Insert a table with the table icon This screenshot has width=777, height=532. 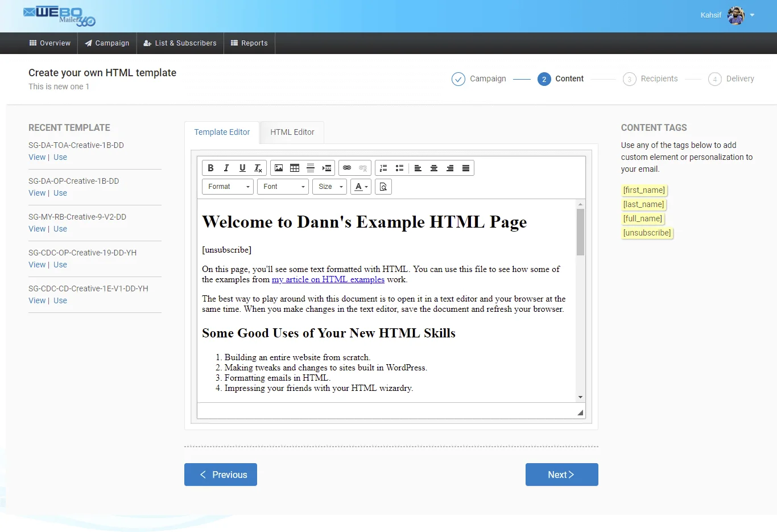(x=295, y=168)
